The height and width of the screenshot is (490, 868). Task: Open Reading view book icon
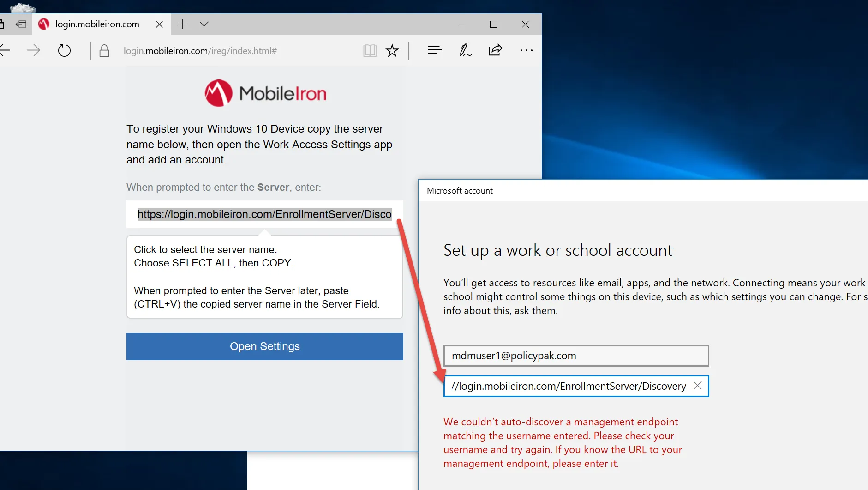[370, 50]
